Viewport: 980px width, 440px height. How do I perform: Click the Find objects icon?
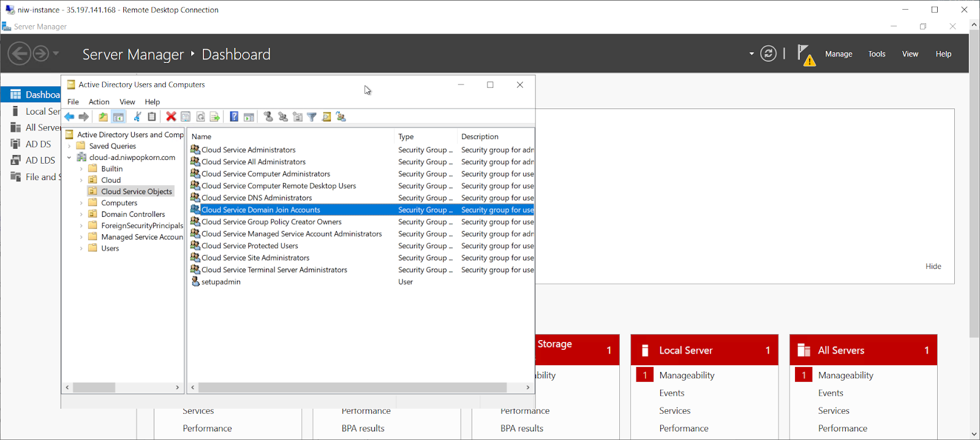click(326, 116)
